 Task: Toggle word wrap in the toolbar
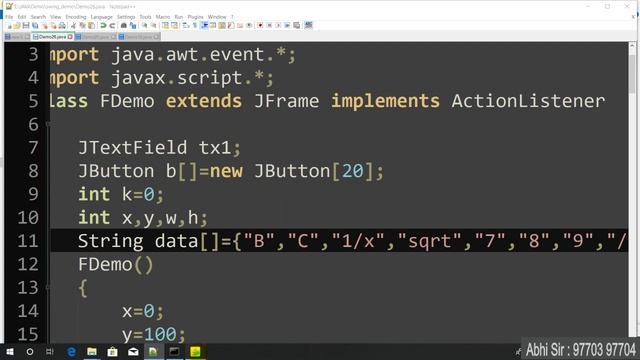point(186,26)
